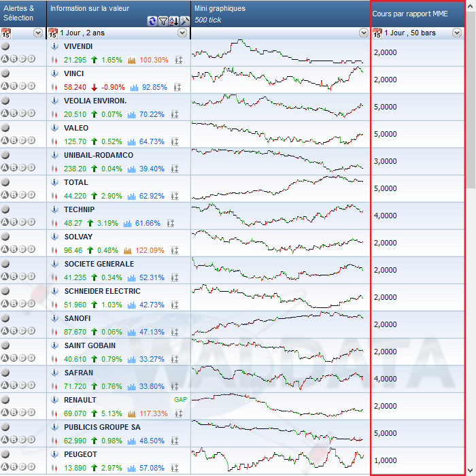Toggle selection B for VEOLIA ENVIRON. row
This screenshot has height=476, width=476.
click(14, 114)
